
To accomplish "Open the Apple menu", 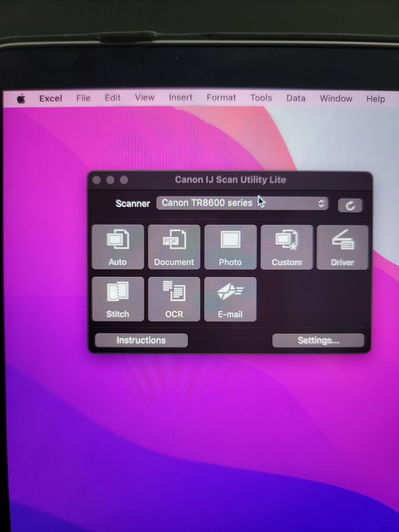I will [x=21, y=99].
